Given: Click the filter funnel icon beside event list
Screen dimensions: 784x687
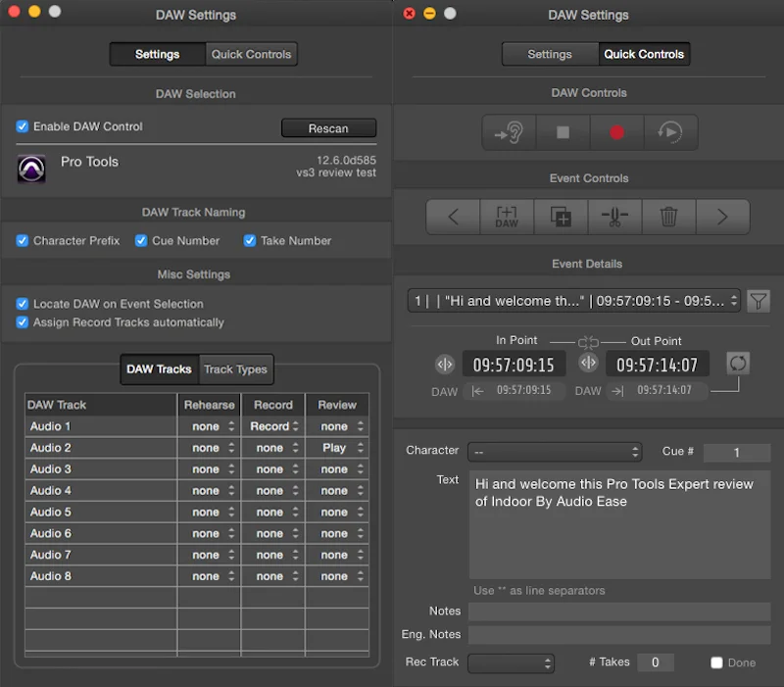Looking at the screenshot, I should coord(758,301).
